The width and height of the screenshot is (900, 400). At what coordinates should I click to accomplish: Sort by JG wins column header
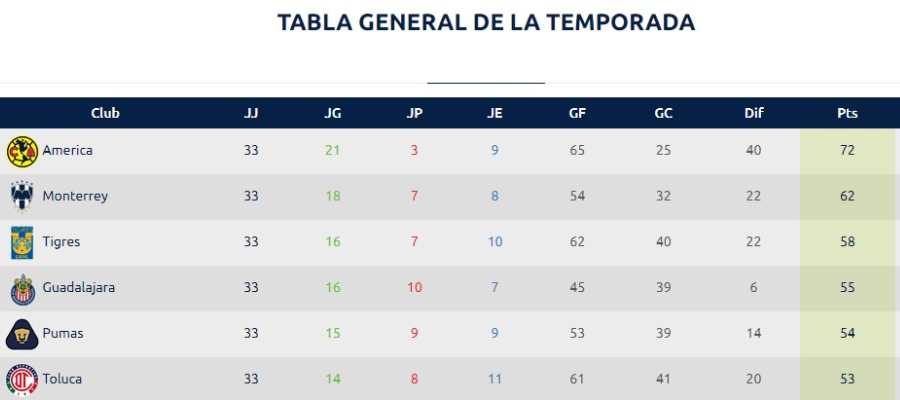[333, 113]
